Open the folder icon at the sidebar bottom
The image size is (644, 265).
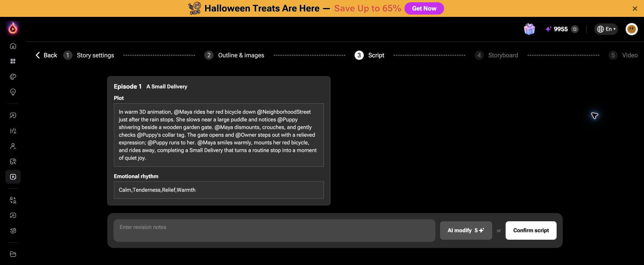click(x=13, y=254)
